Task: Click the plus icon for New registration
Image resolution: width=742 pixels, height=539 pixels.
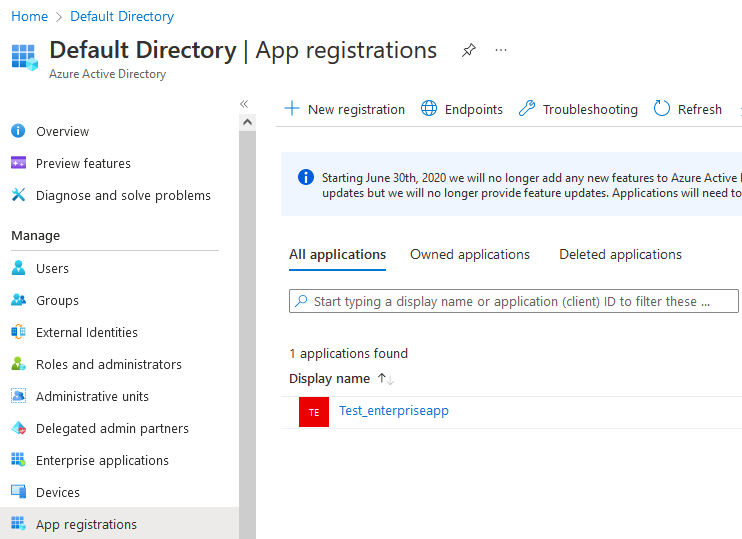Action: (292, 108)
